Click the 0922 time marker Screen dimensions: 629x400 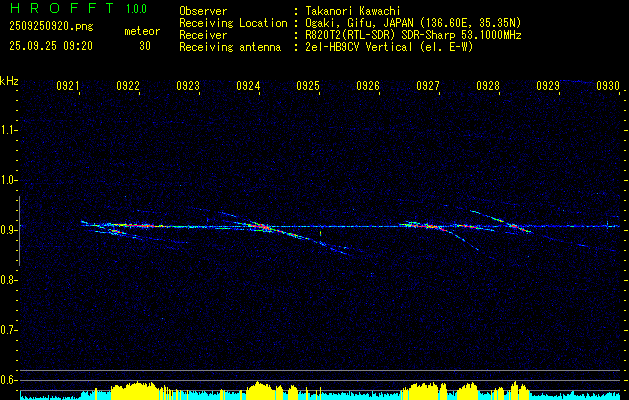[128, 85]
